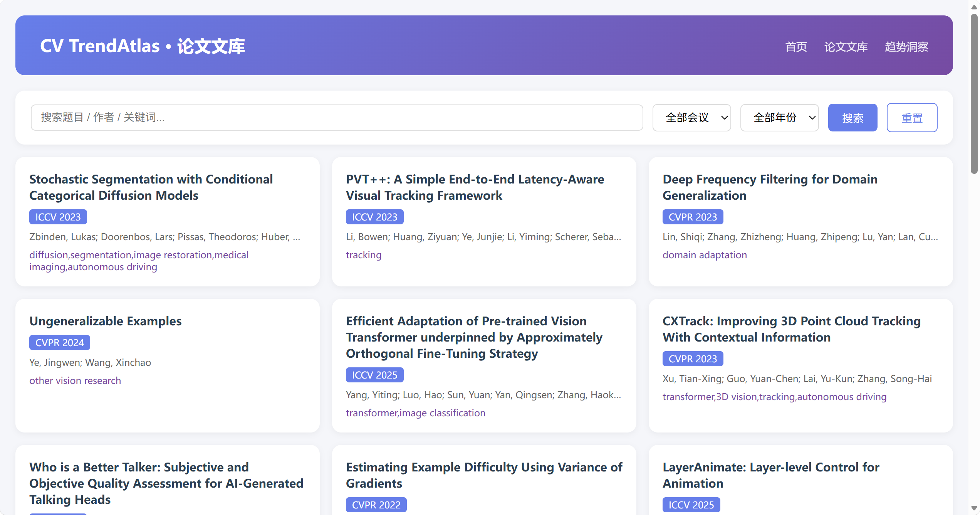
Task: Click the CVPR 2022 badge on Estimating Example Difficulty card
Action: coord(376,505)
